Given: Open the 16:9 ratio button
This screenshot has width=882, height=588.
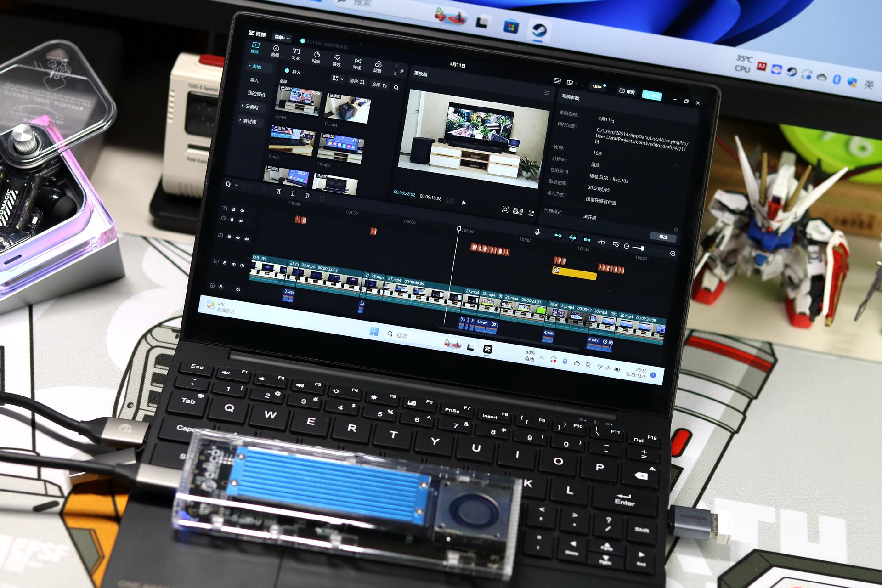Looking at the screenshot, I should pos(518,211).
